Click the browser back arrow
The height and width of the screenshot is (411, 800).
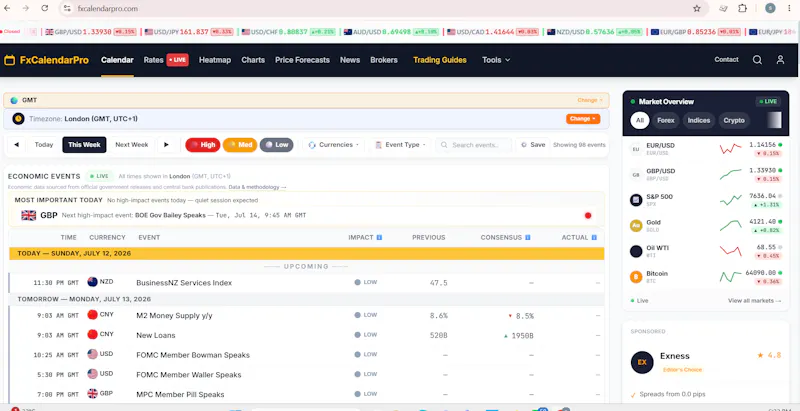click(7, 8)
